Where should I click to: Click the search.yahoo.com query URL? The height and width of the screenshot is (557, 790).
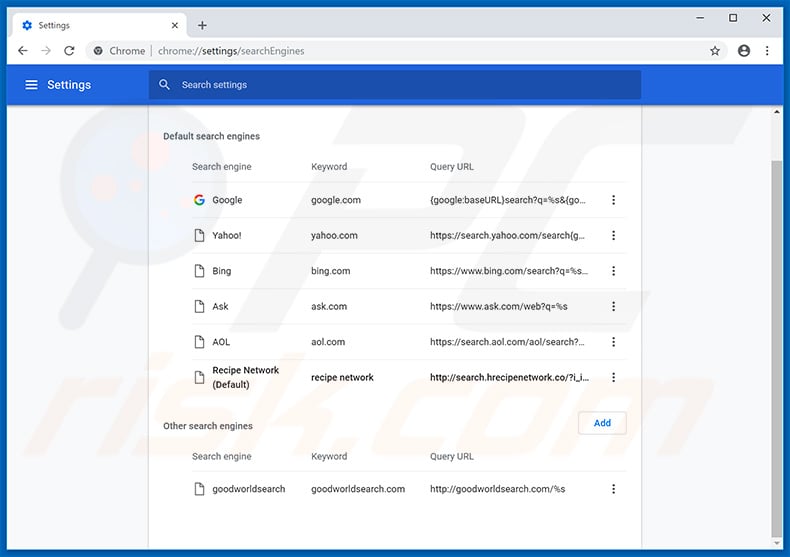point(507,235)
